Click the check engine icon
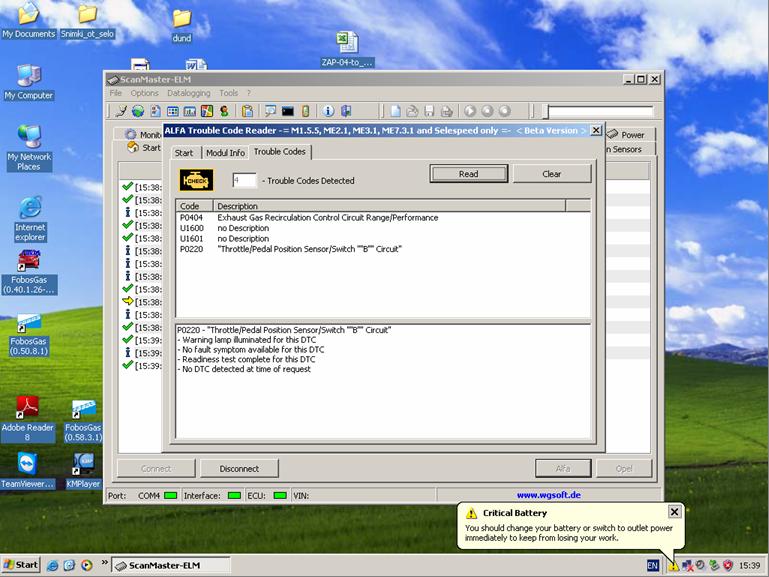The image size is (769, 577). tap(196, 180)
